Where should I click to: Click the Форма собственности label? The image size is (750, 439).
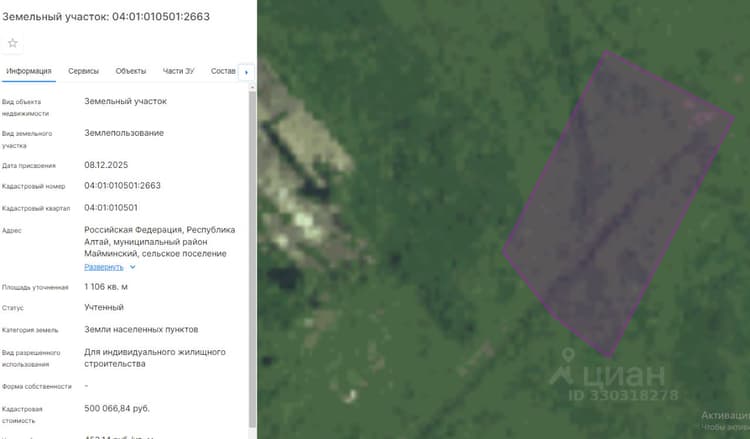point(37,386)
